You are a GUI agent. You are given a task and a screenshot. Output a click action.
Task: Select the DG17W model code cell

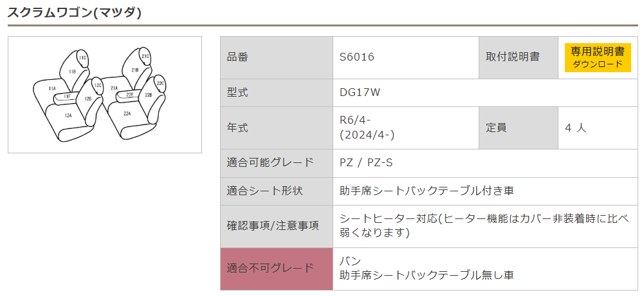tap(360, 93)
